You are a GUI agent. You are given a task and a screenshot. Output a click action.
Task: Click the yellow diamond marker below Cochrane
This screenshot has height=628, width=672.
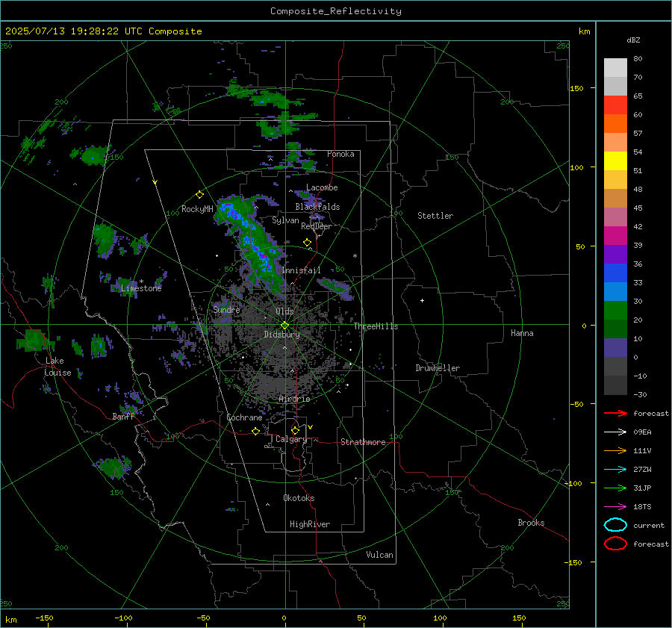click(256, 431)
